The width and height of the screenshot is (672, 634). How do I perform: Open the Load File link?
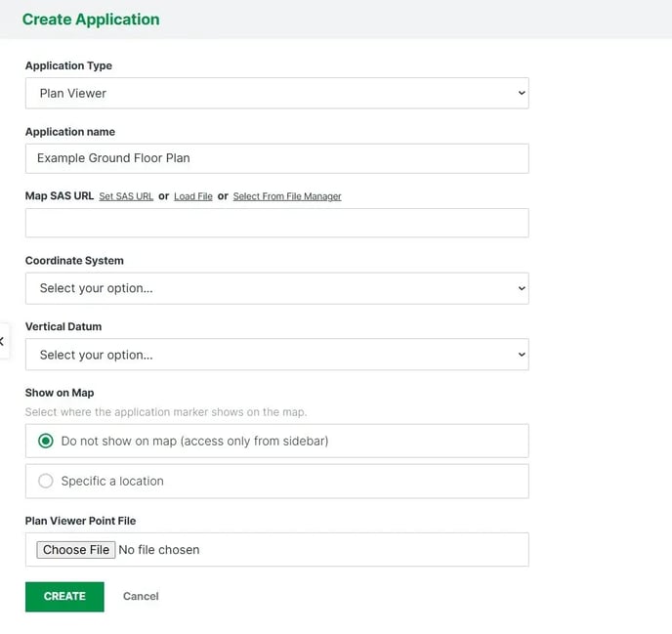tap(192, 196)
